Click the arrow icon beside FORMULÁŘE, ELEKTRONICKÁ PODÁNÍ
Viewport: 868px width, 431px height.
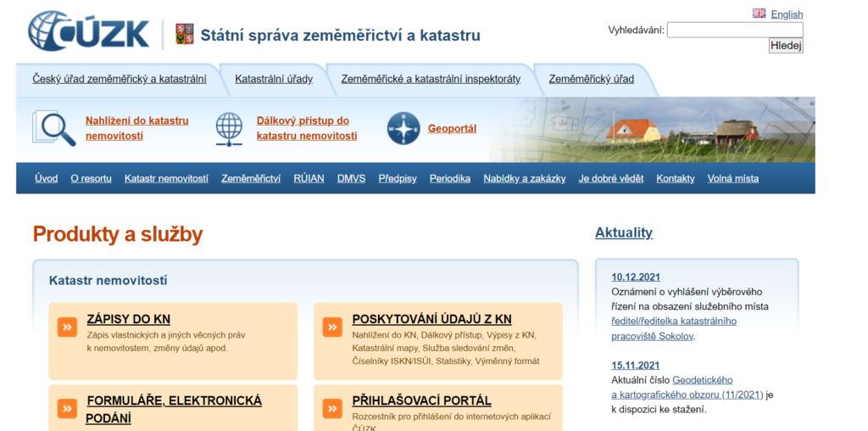pyautogui.click(x=67, y=409)
